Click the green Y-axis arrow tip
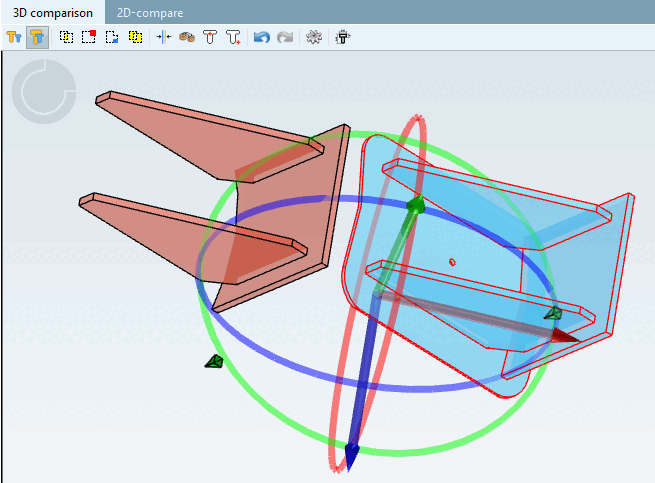The width and height of the screenshot is (655, 483). [417, 205]
